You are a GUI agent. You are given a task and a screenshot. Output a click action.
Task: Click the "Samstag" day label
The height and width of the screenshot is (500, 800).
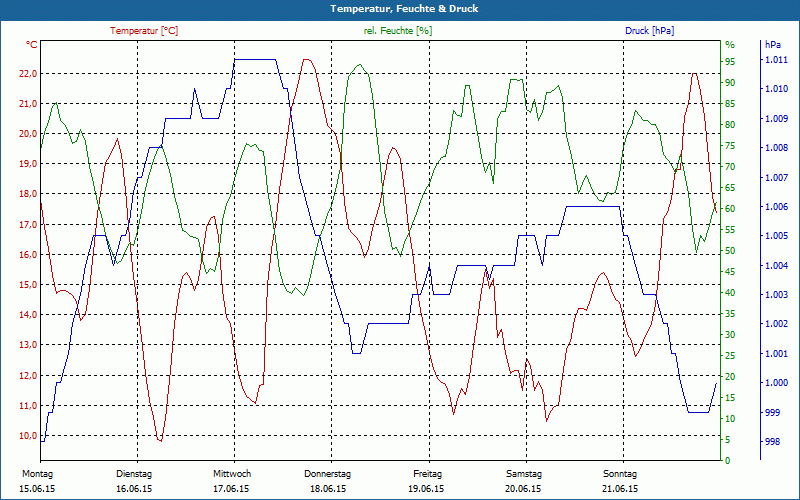pyautogui.click(x=523, y=474)
